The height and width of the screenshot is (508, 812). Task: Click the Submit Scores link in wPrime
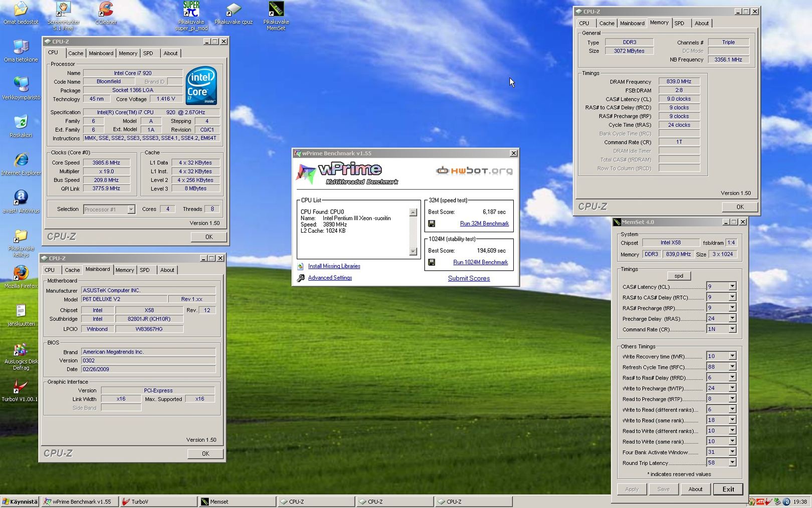[x=469, y=278]
